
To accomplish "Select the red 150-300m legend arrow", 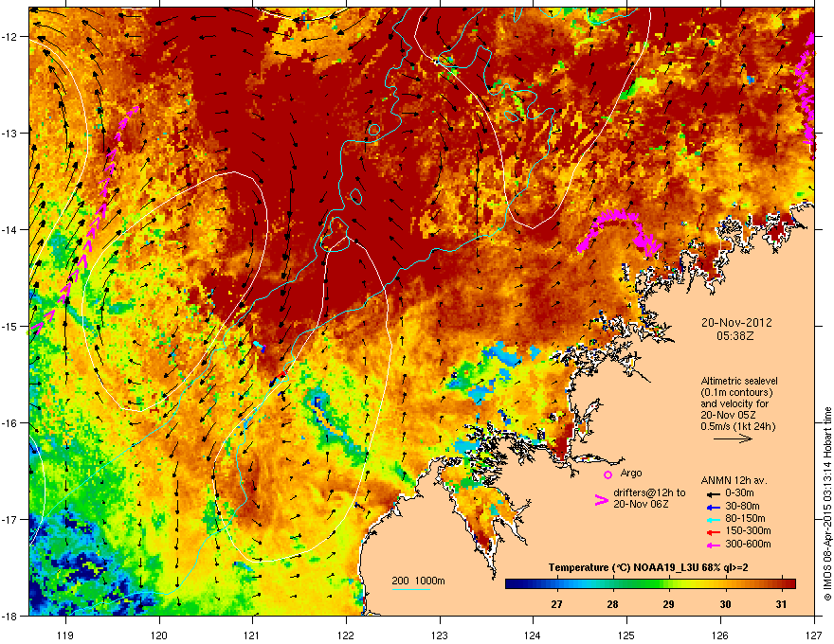I will pos(714,532).
